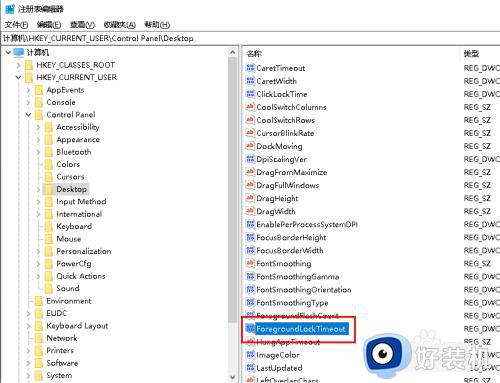Screen dimensions: 500x383
Task: Click the Mouse folder icon
Action: click(49, 239)
